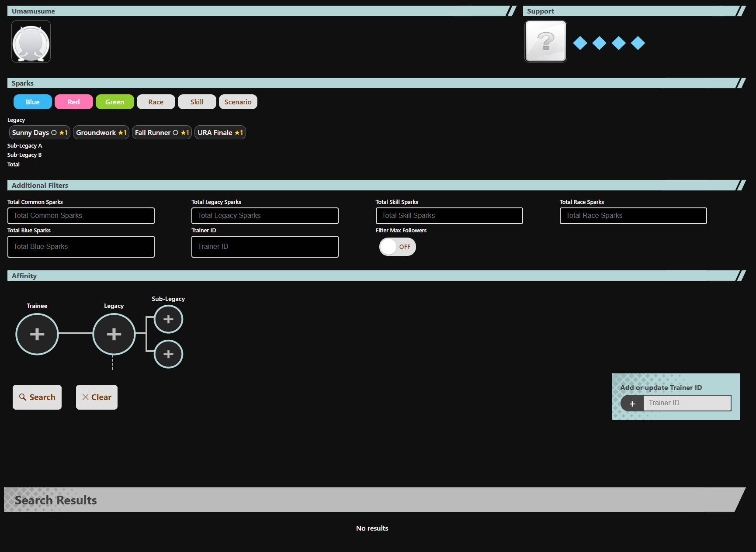This screenshot has height=552, width=756.
Task: Click the Search Results heading
Action: pyautogui.click(x=56, y=500)
